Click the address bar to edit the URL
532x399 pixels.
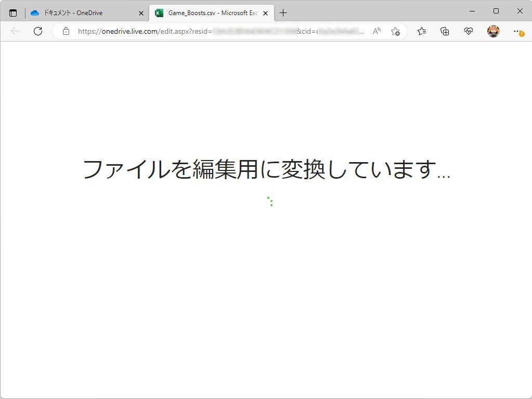tap(218, 31)
